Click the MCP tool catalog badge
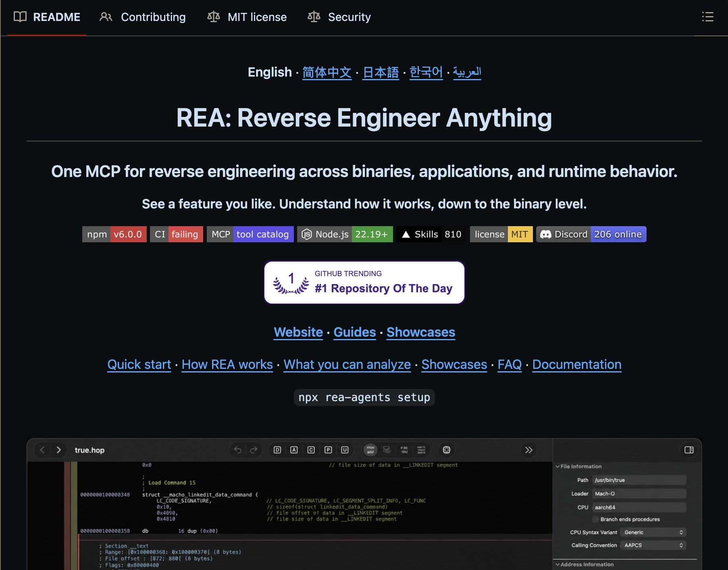Viewport: 728px width, 570px height. (x=250, y=234)
